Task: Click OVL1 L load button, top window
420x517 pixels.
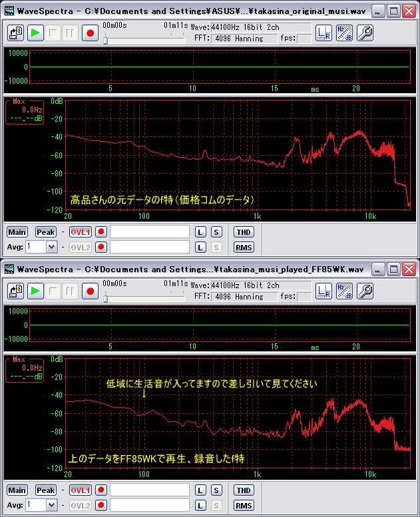Action: pyautogui.click(x=200, y=232)
